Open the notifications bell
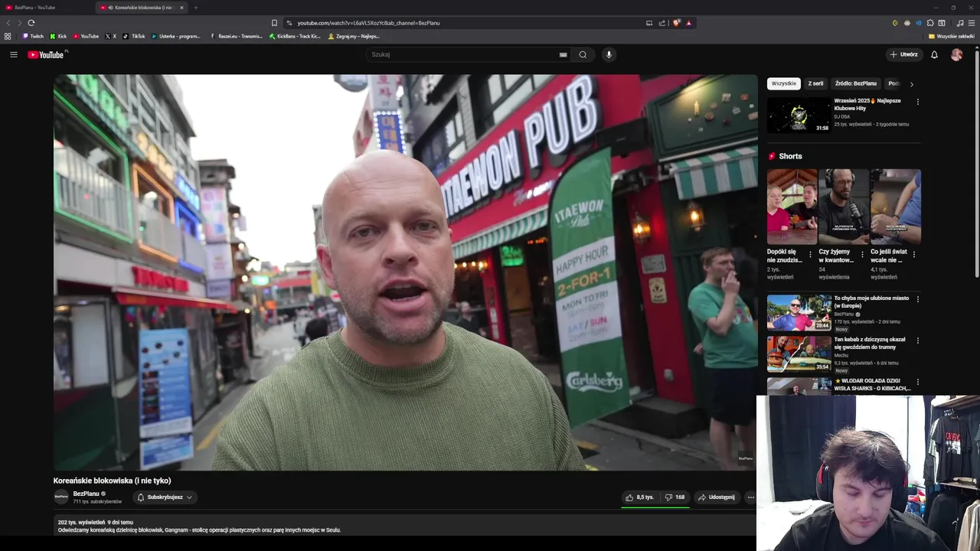Image resolution: width=980 pixels, height=551 pixels. point(934,54)
